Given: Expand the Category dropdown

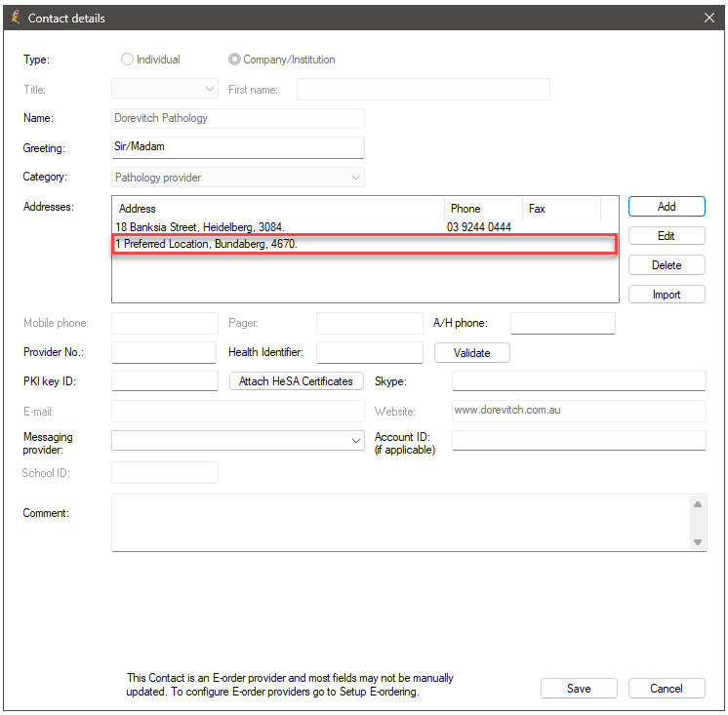Looking at the screenshot, I should (x=238, y=178).
